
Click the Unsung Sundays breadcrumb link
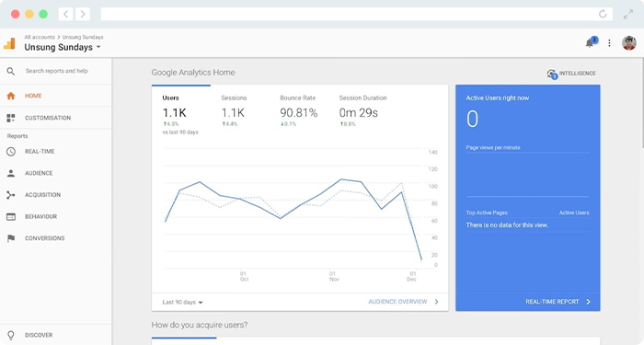tap(83, 37)
